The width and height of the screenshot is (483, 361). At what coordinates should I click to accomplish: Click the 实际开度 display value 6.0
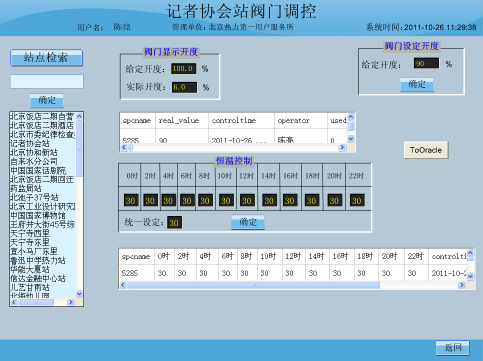(x=184, y=87)
